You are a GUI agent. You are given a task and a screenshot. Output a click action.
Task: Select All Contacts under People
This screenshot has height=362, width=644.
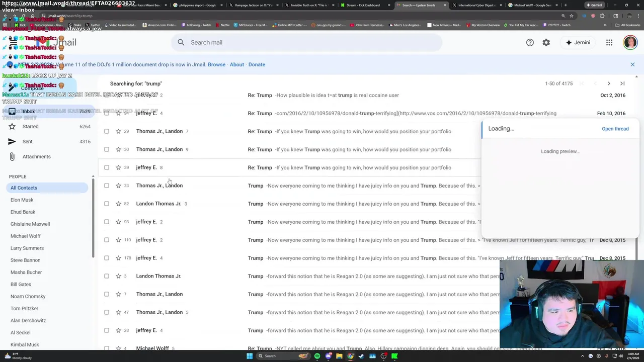coord(48,188)
